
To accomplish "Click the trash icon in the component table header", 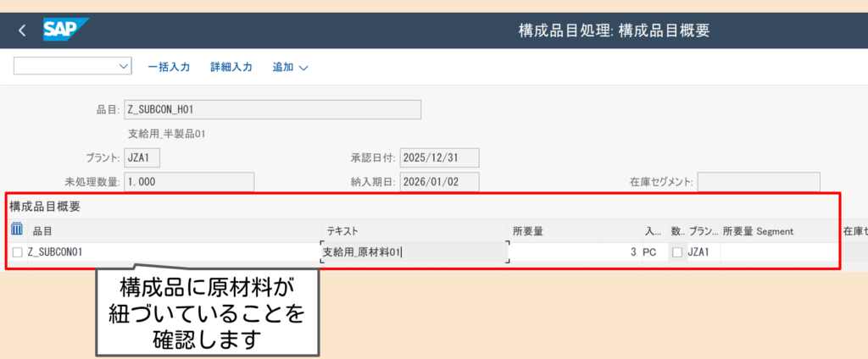I will (x=18, y=229).
